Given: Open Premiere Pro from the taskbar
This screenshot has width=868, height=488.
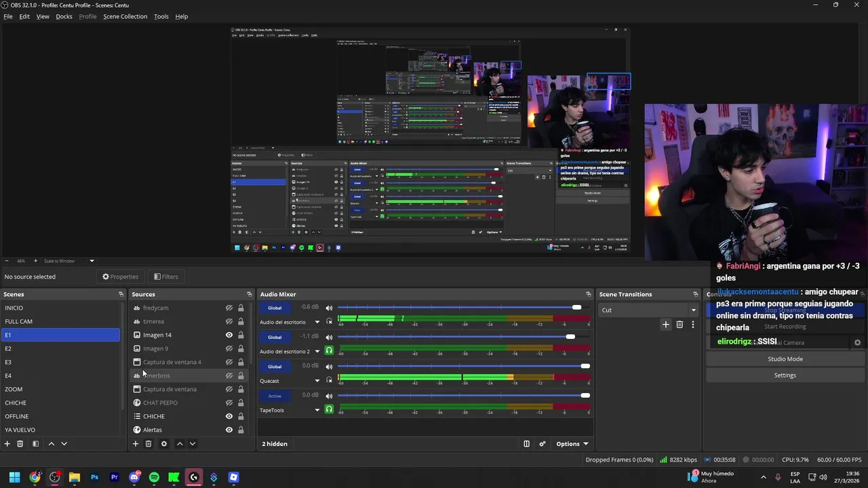Looking at the screenshot, I should 114,477.
